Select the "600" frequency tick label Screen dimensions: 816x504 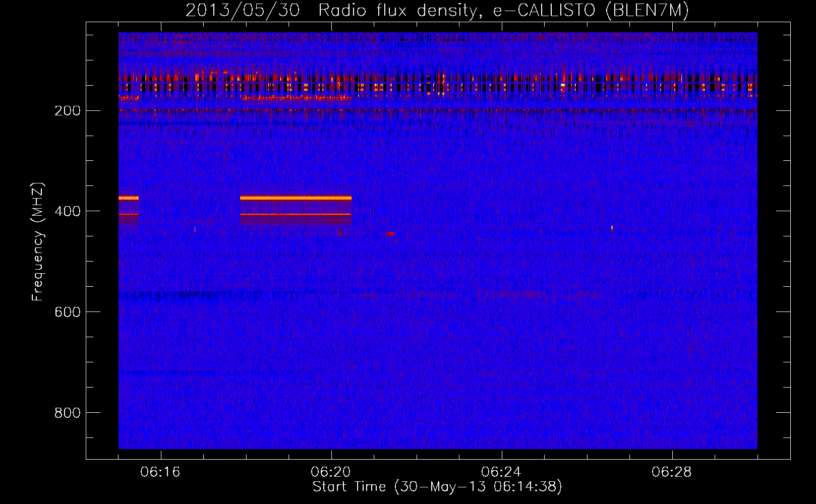(67, 312)
